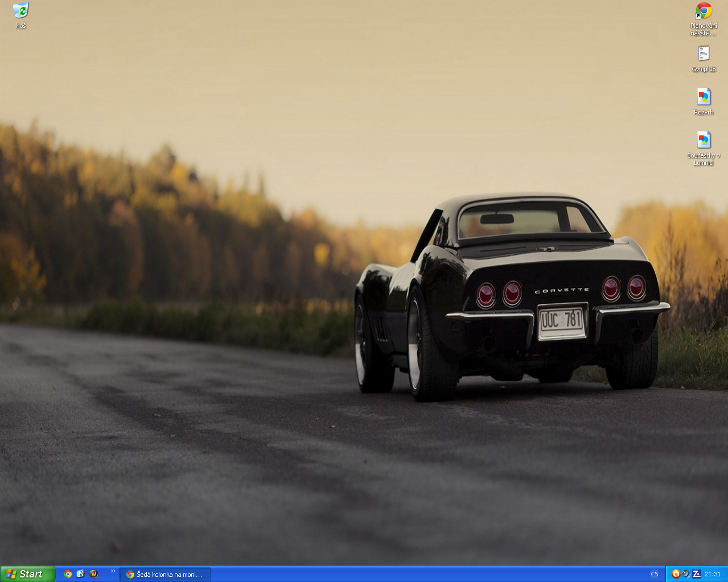Select the Gympl IS text file icon
728x582 pixels.
point(704,59)
